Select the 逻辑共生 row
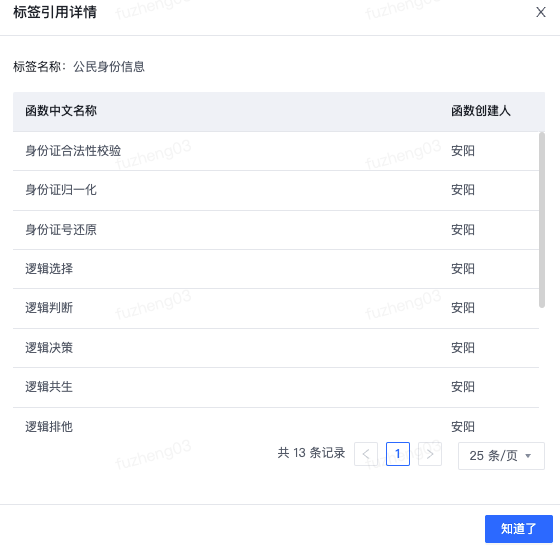This screenshot has width=560, height=545. point(276,387)
